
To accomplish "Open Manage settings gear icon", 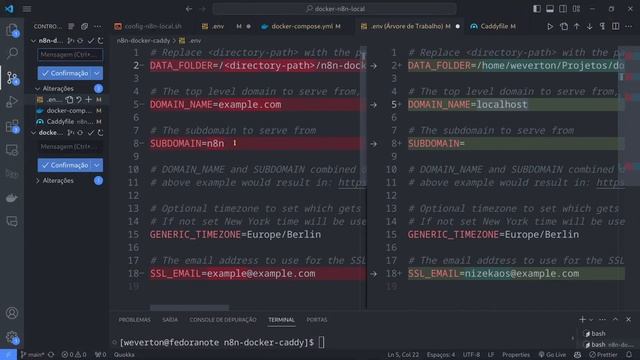I will 12,337.
